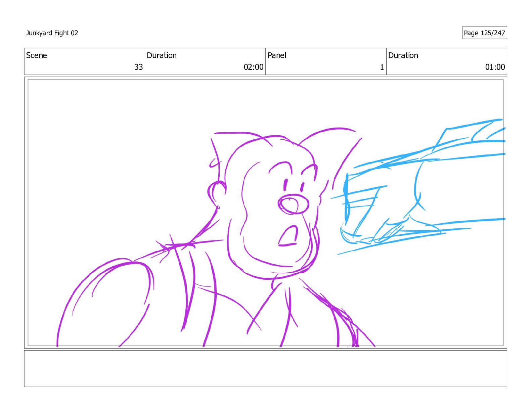Click the panel number '1'
The height and width of the screenshot is (411, 532).
click(x=382, y=67)
